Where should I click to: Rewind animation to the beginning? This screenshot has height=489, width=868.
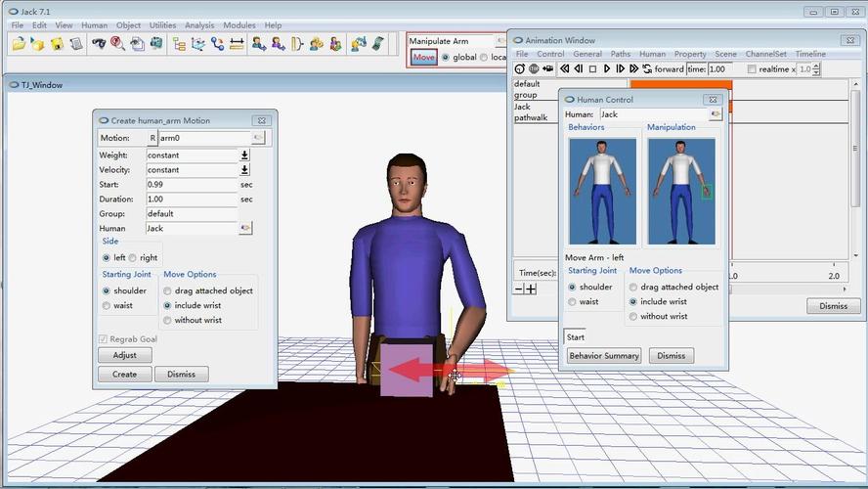(x=564, y=68)
